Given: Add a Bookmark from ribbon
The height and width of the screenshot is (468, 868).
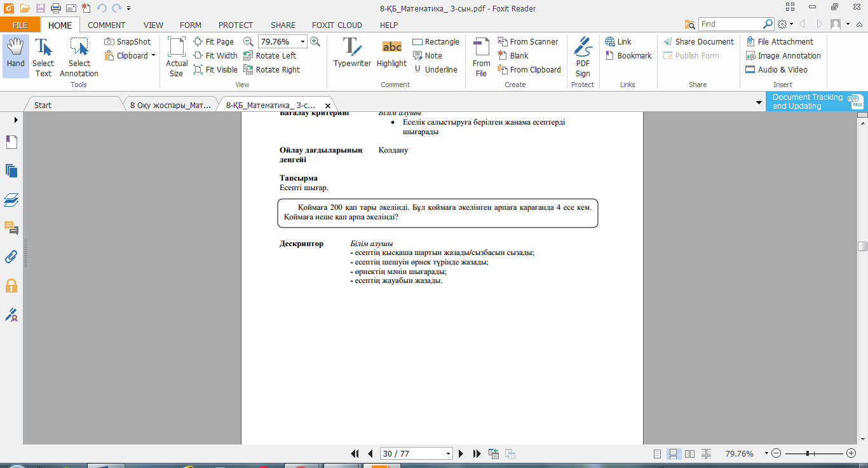Looking at the screenshot, I should click(x=628, y=56).
